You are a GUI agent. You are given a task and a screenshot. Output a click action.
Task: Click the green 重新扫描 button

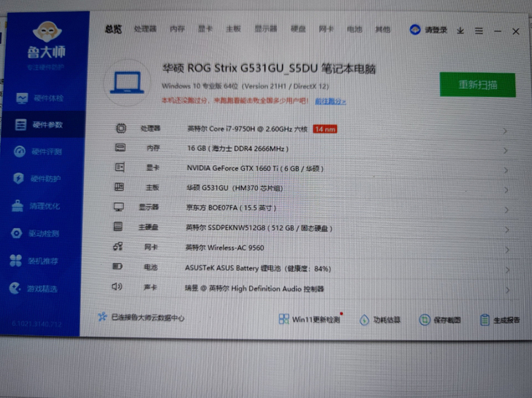pyautogui.click(x=478, y=85)
